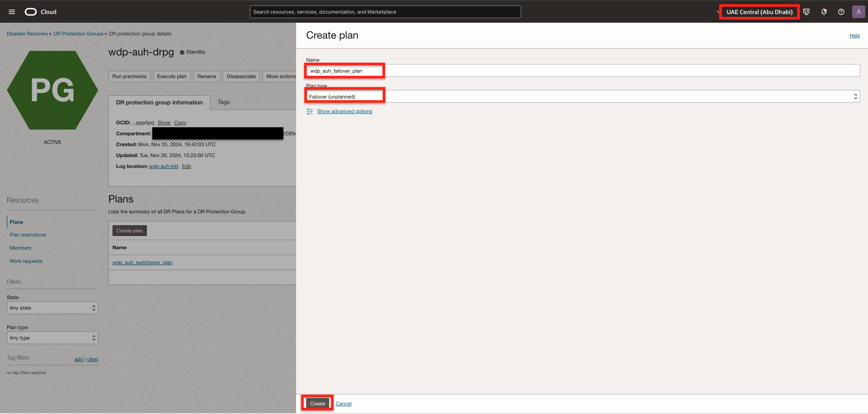868x414 pixels.
Task: Open the user profile avatar menu
Action: [858, 12]
